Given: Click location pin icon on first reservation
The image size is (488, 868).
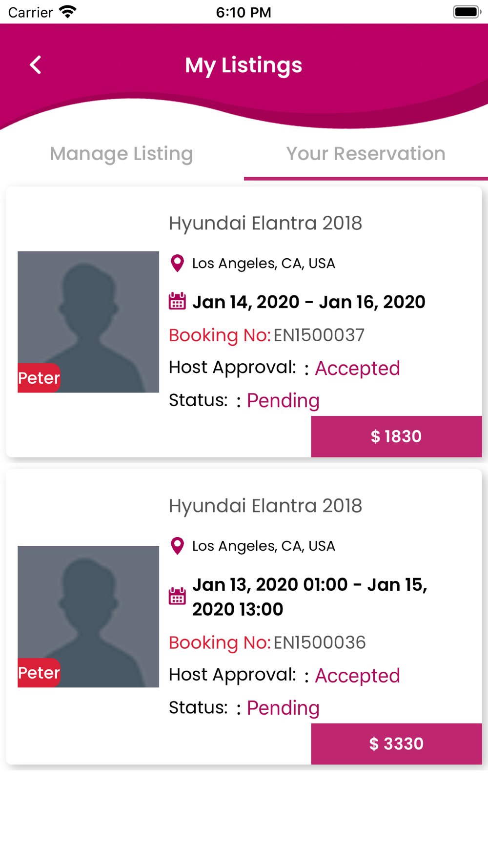Looking at the screenshot, I should pos(177,263).
